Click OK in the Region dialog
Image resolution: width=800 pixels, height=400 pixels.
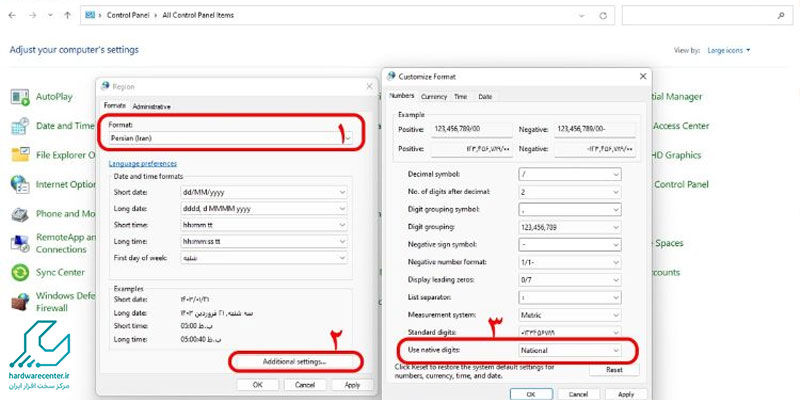pyautogui.click(x=257, y=385)
